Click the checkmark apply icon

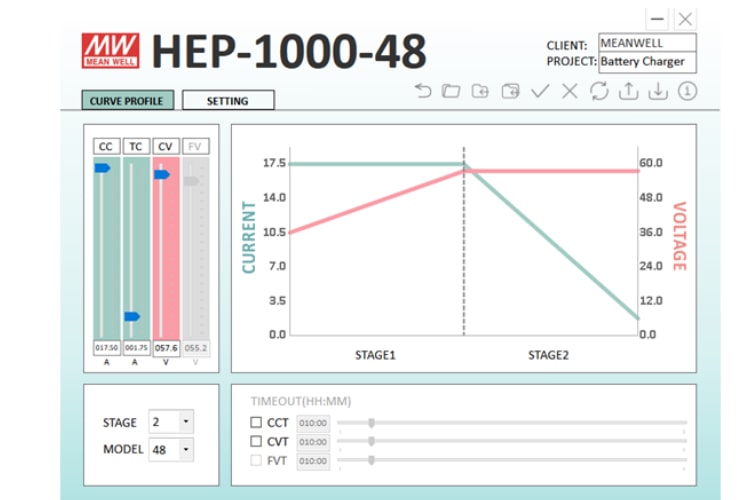(540, 90)
